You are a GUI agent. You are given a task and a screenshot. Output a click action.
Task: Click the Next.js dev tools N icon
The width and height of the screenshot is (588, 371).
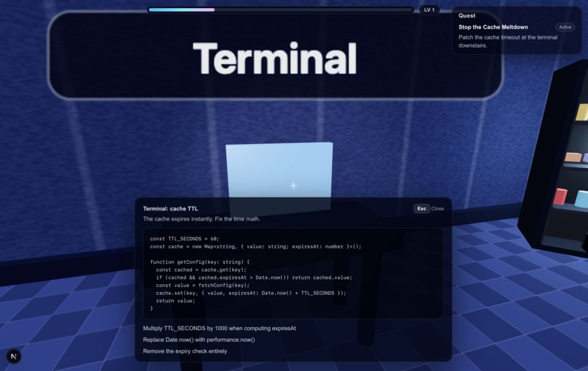(x=14, y=356)
